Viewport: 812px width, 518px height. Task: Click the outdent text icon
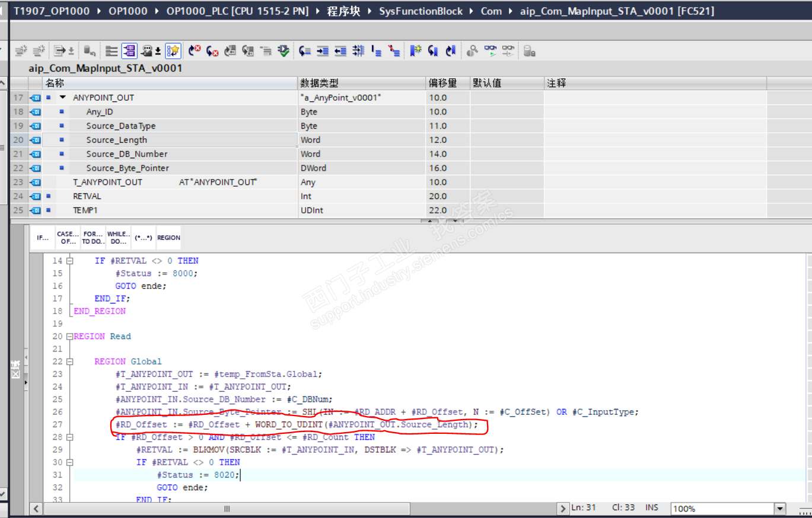coord(340,51)
